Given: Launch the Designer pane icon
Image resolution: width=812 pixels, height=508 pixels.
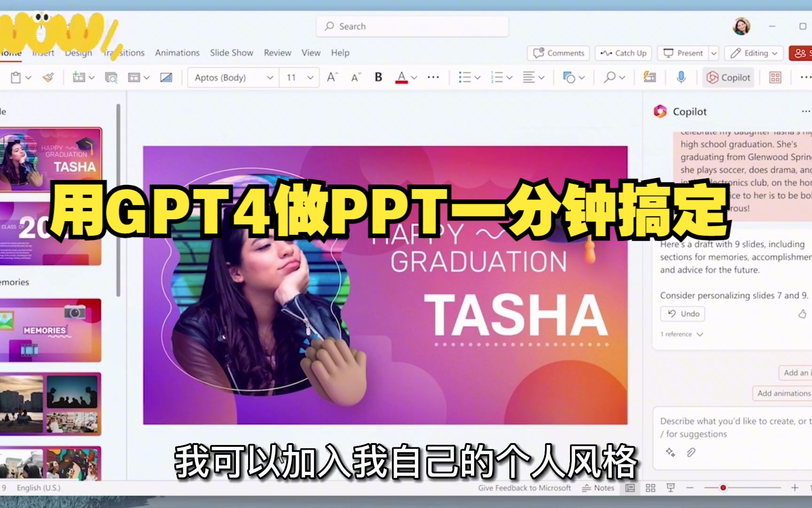Looking at the screenshot, I should click(650, 77).
